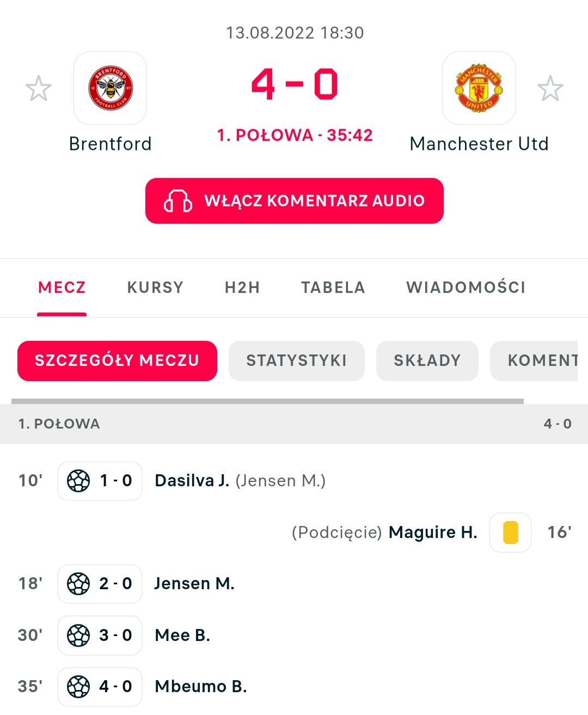Select the goal ball icon for 3-0
The width and height of the screenshot is (588, 715).
coord(78,635)
